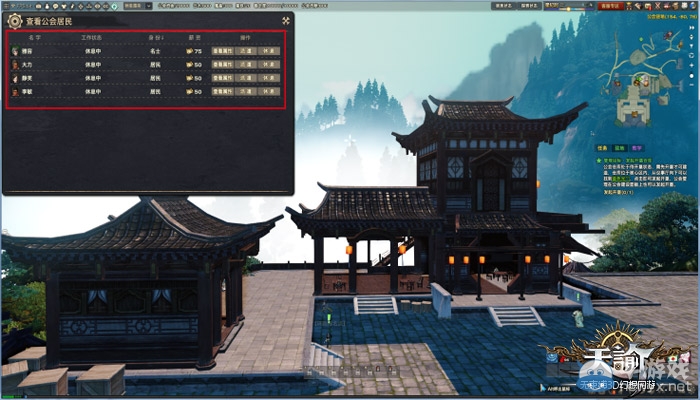Image resolution: width=700 pixels, height=400 pixels.
Task: Select the portrait next to 大力
Action: (15, 65)
